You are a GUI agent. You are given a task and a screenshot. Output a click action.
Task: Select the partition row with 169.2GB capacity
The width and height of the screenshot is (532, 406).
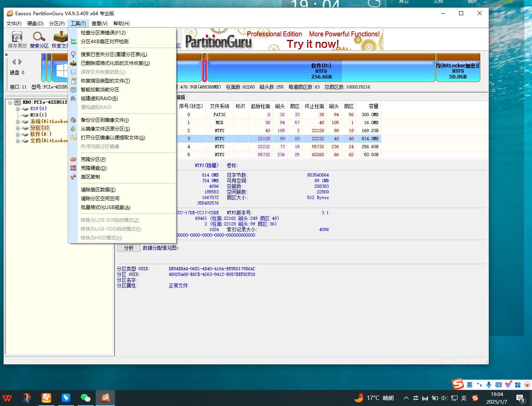pyautogui.click(x=279, y=131)
